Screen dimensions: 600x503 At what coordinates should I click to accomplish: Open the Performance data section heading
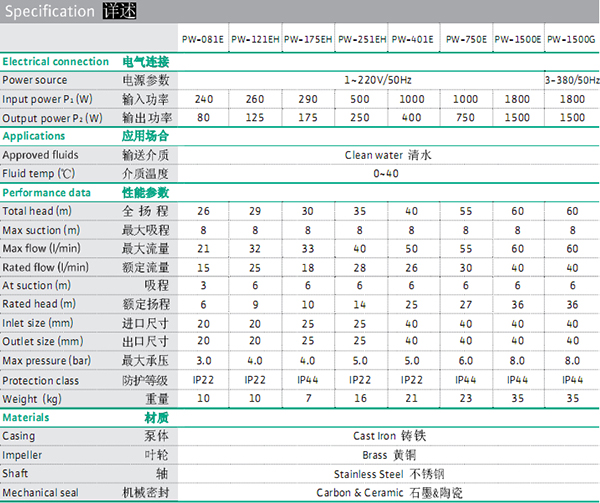point(46,192)
